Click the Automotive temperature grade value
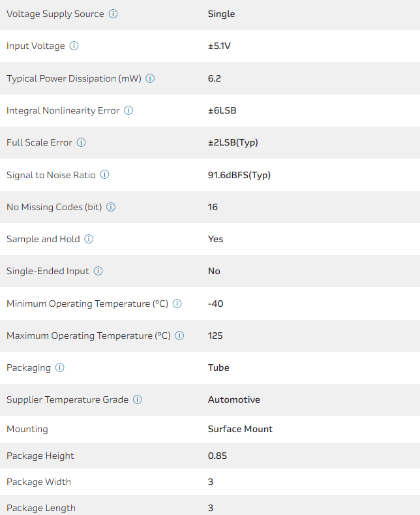Viewport: 420px width, 515px height. 233,399
